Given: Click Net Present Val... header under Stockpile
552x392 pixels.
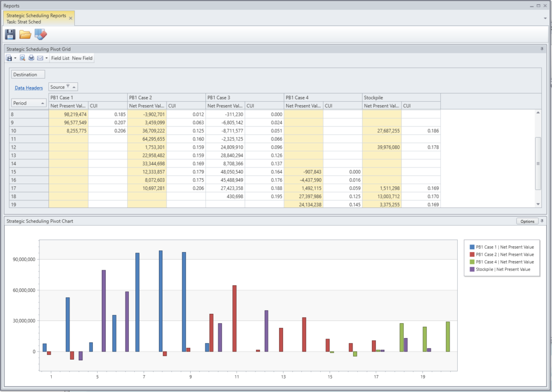Looking at the screenshot, I should (382, 106).
